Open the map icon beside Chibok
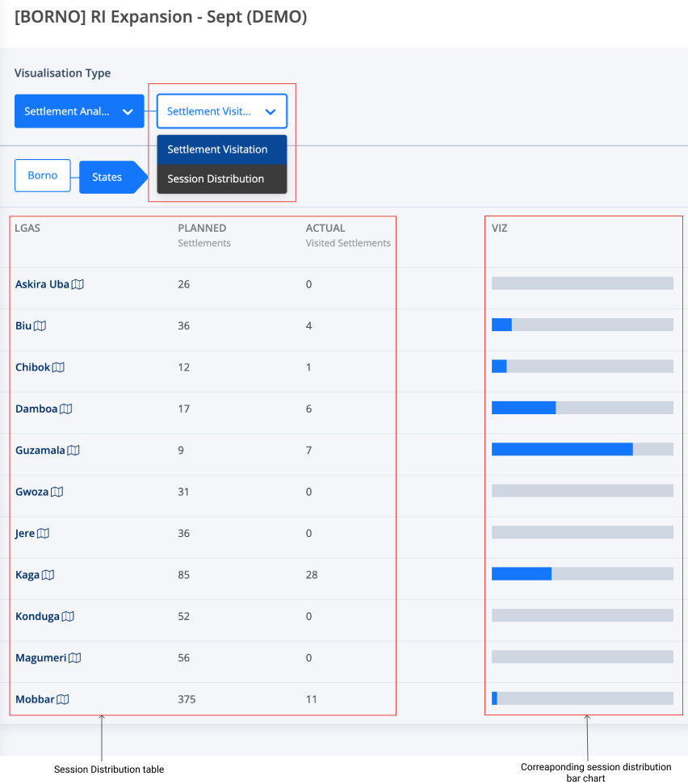688x784 pixels. [58, 367]
